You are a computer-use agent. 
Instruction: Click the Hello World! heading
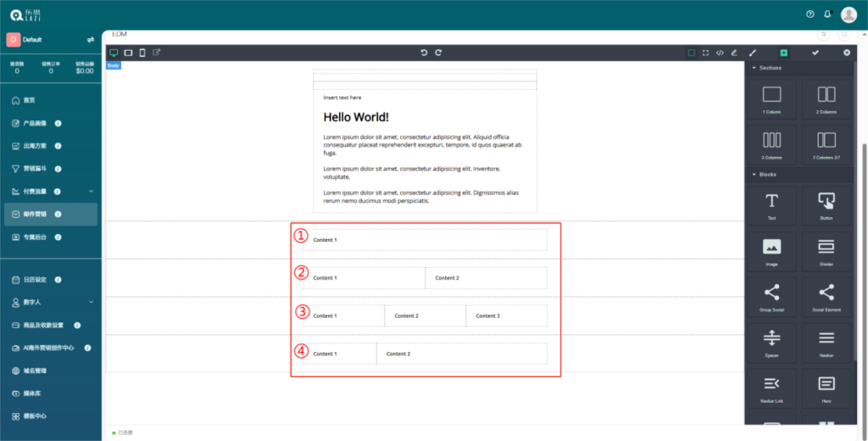click(x=356, y=117)
